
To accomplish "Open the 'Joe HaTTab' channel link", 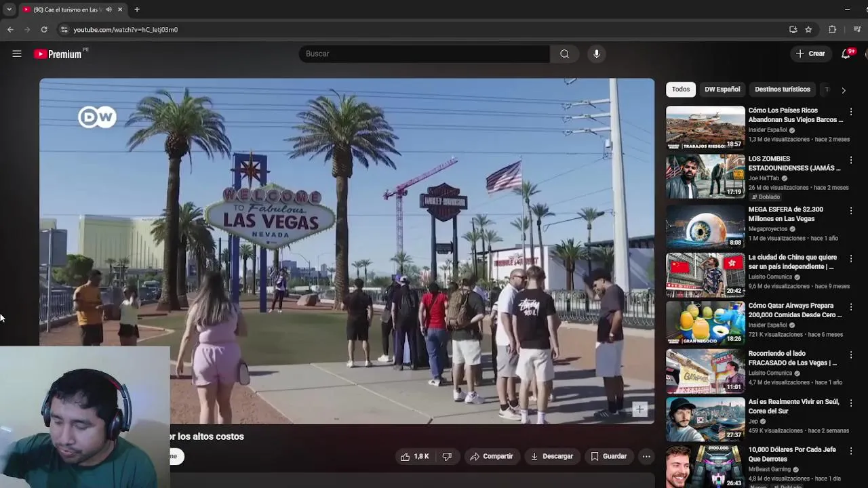I will [x=764, y=178].
